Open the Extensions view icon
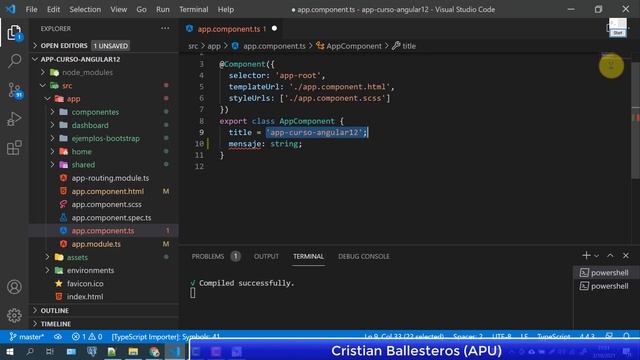This screenshot has height=360, width=640. point(14,148)
